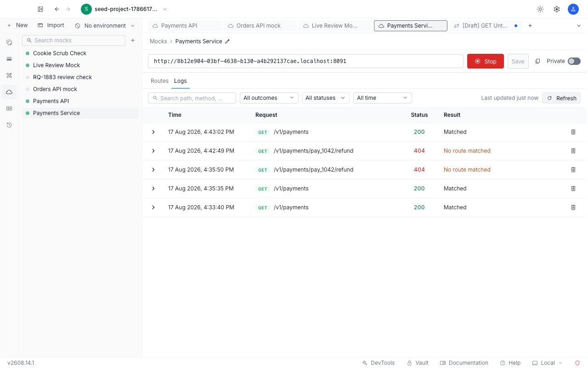The height and width of the screenshot is (368, 588).
Task: Open the [Draft] GET Unt... tab
Action: click(x=486, y=26)
